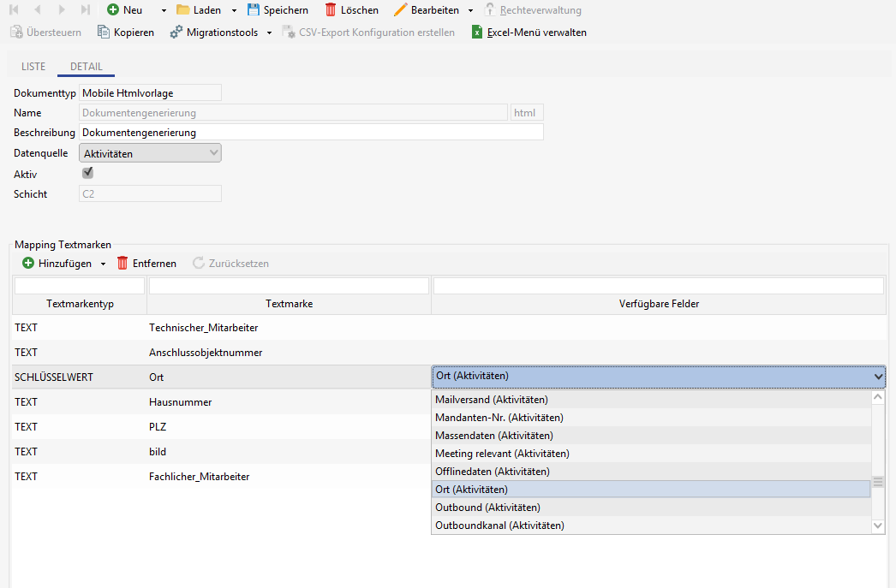The height and width of the screenshot is (588, 896).
Task: Click the Beschreibung text field
Action: [311, 133]
